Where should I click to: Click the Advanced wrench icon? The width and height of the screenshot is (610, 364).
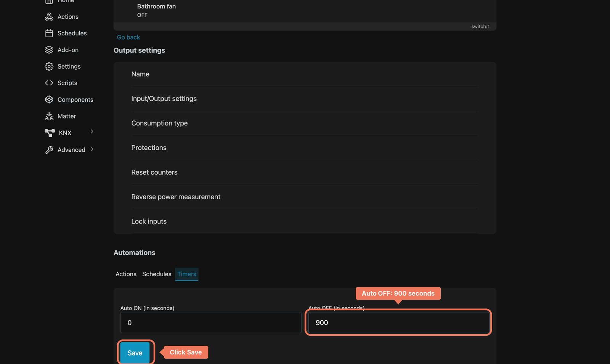[x=49, y=150]
